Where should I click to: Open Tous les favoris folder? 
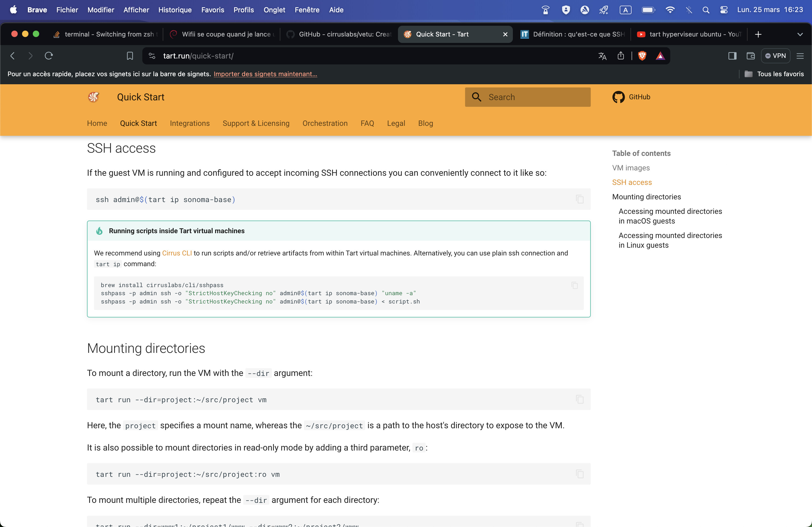[774, 74]
